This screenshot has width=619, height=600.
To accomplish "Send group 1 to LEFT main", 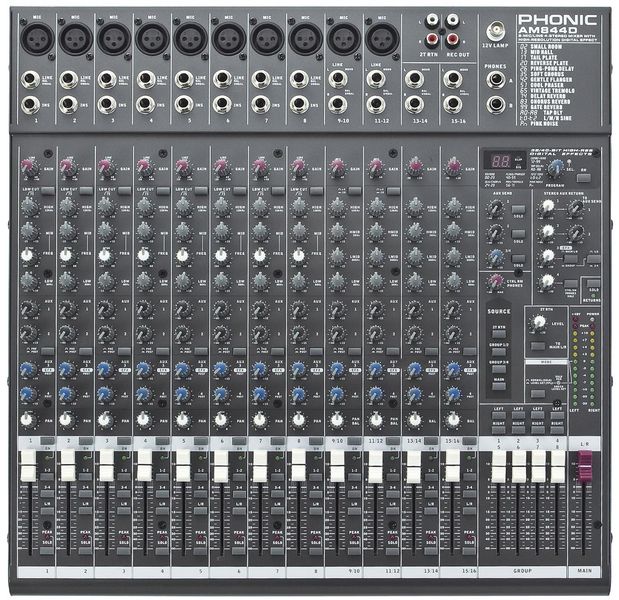I will pos(499,415).
